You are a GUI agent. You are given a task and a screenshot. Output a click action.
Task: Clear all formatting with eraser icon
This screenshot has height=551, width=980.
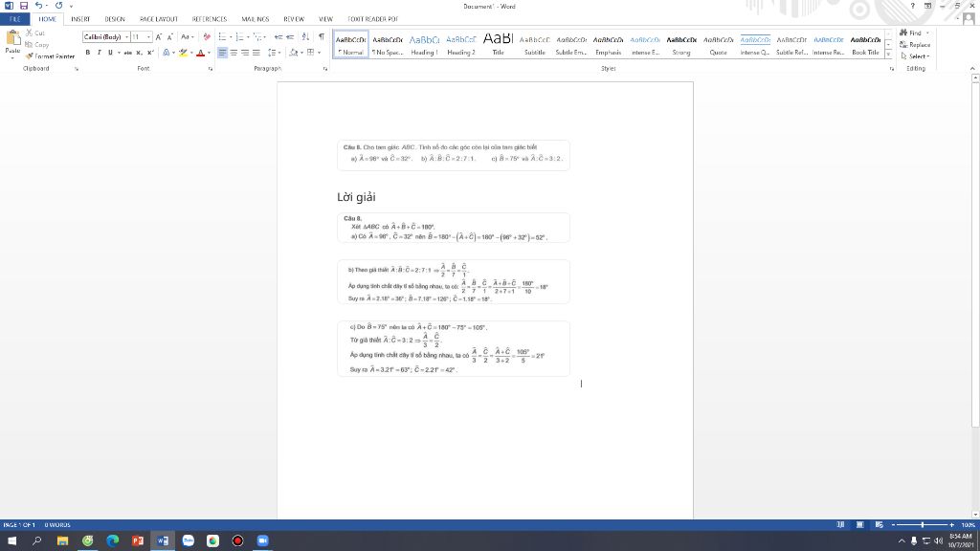tap(207, 37)
